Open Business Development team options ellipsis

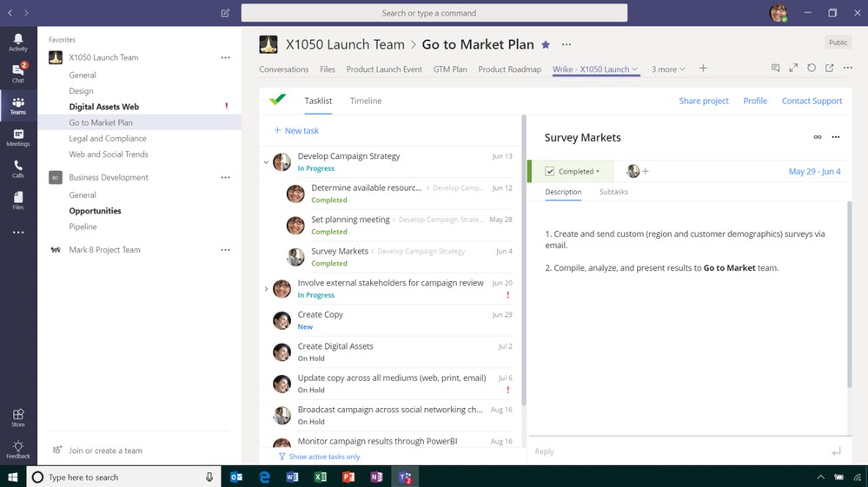[225, 177]
